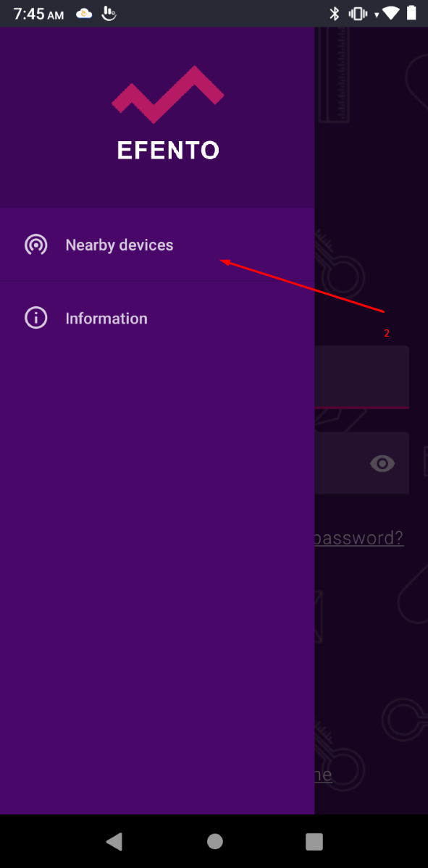Open the Information menu entry
428x868 pixels.
click(x=157, y=319)
